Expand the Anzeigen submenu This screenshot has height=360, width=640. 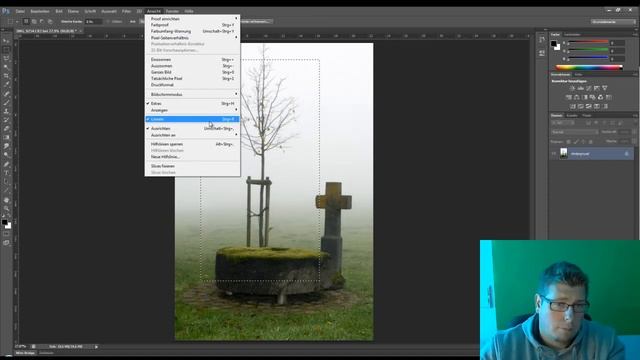(x=192, y=110)
